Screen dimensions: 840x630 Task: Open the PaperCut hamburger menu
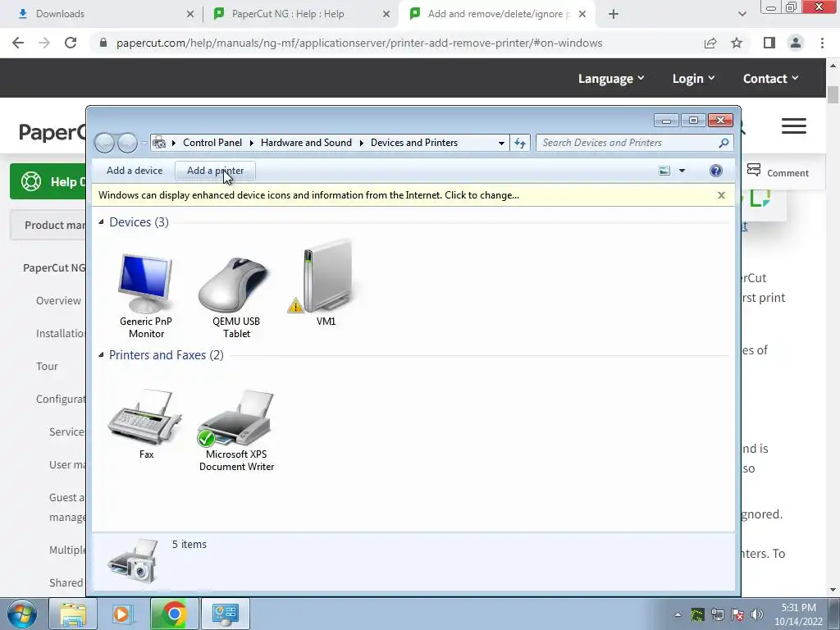tap(793, 126)
